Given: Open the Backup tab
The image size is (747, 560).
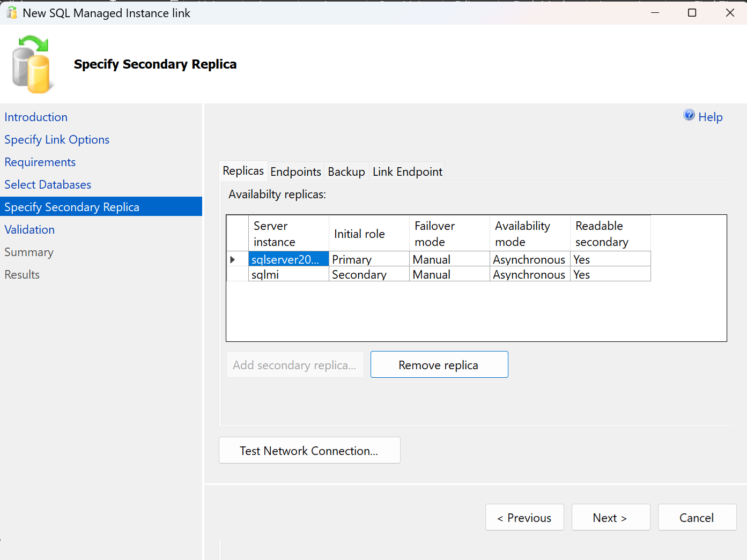Looking at the screenshot, I should [346, 171].
